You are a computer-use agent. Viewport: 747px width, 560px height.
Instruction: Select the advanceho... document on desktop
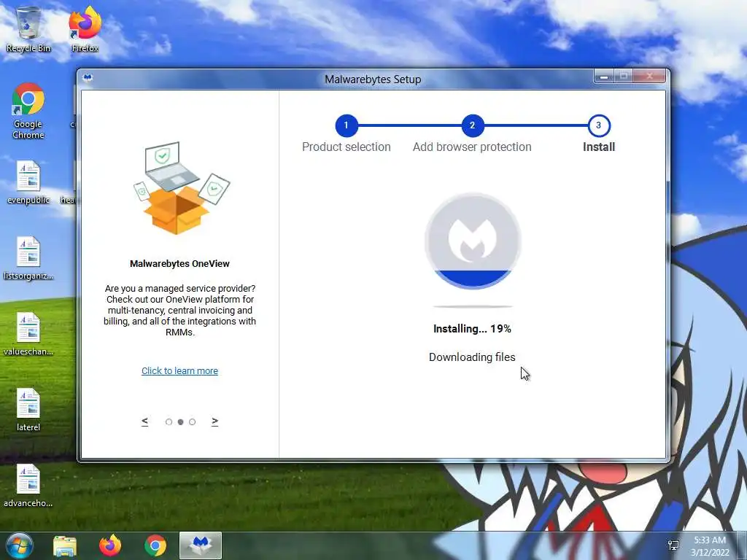coord(28,486)
